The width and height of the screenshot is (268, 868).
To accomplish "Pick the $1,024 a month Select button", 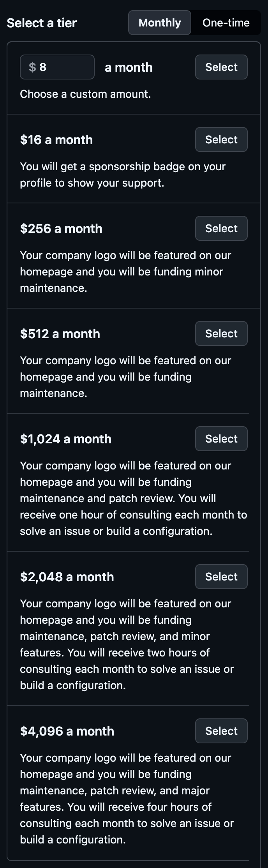I will point(221,439).
